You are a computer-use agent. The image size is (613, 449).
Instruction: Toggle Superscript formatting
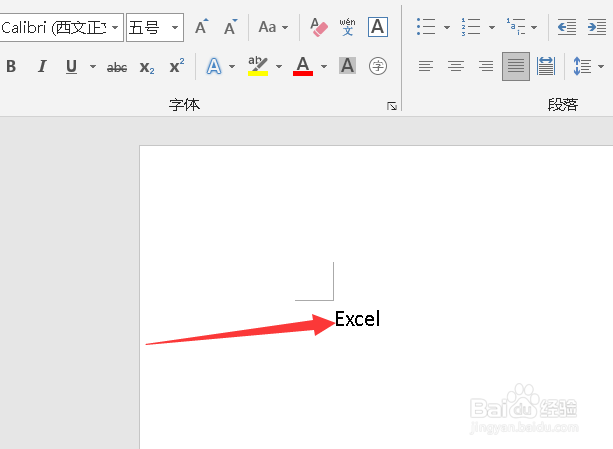[177, 66]
